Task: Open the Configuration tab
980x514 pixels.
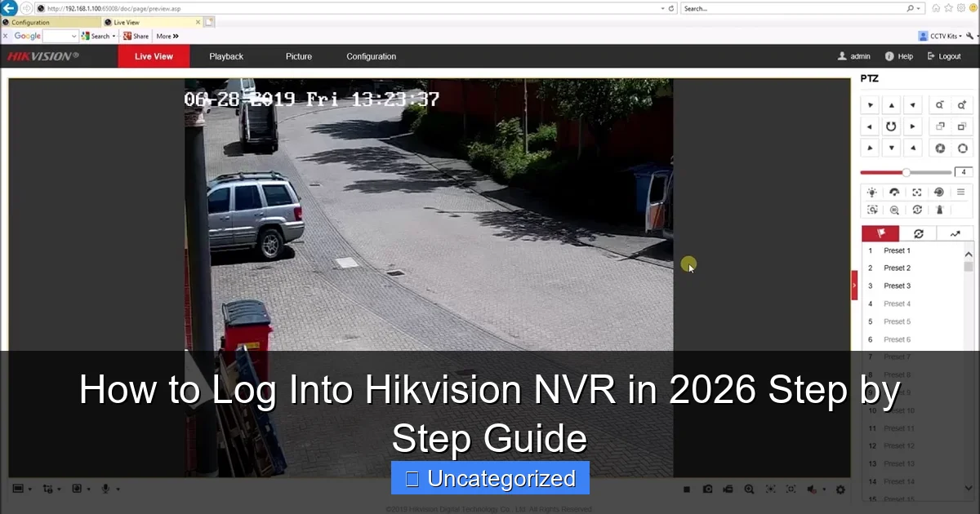Action: click(x=371, y=56)
